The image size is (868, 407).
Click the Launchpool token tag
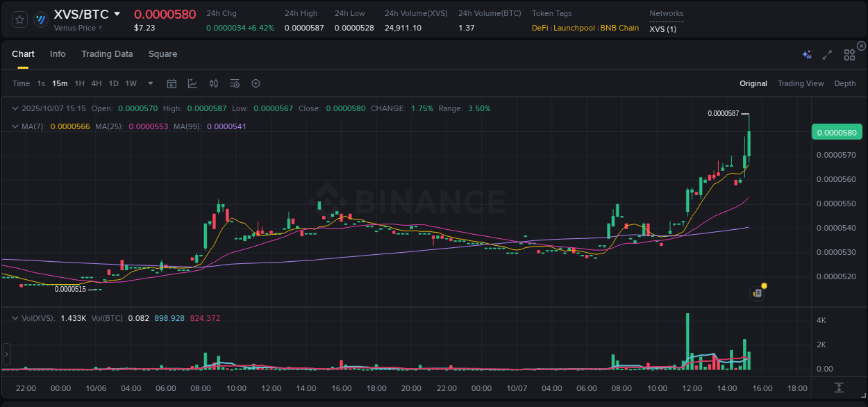pyautogui.click(x=574, y=28)
